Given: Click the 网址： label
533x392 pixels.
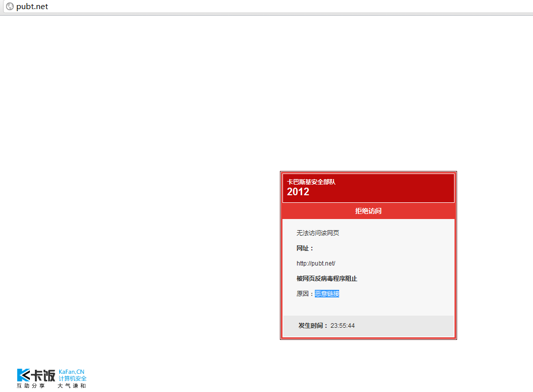Looking at the screenshot, I should point(305,248).
